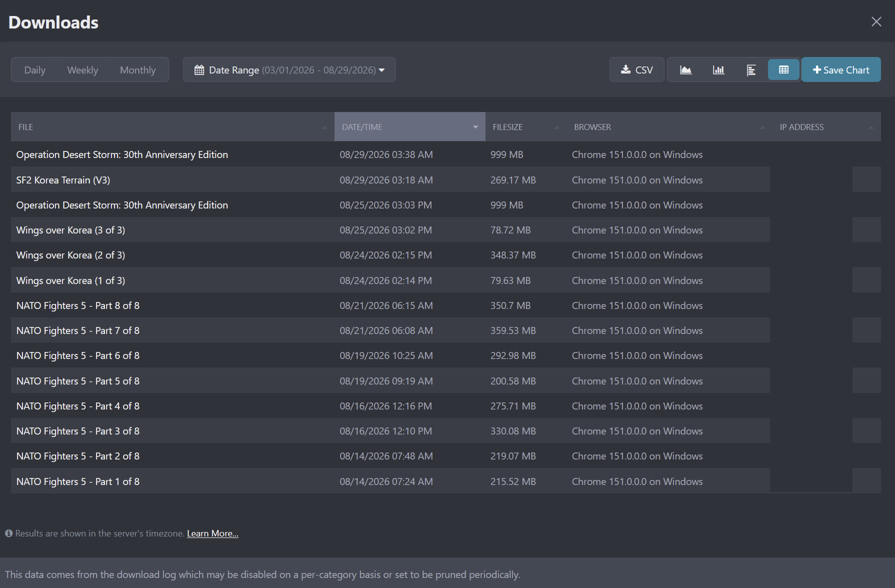Sort by the FILE column
The image size is (895, 588).
pyautogui.click(x=172, y=127)
